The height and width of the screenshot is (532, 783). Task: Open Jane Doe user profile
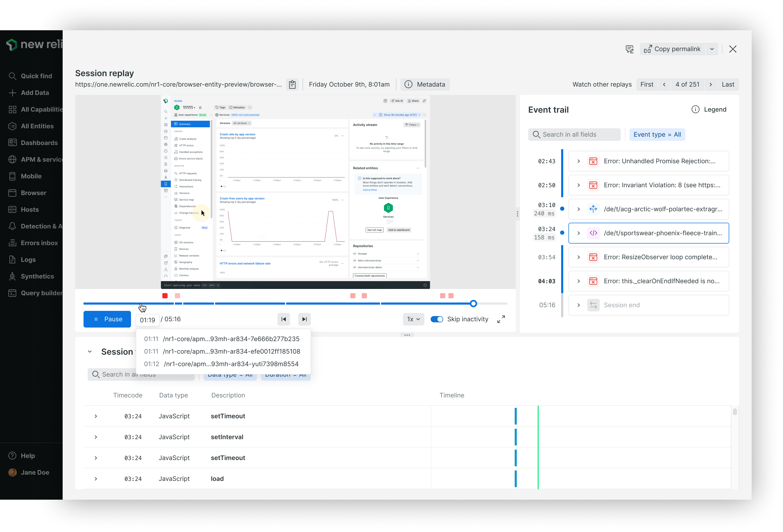coord(29,472)
